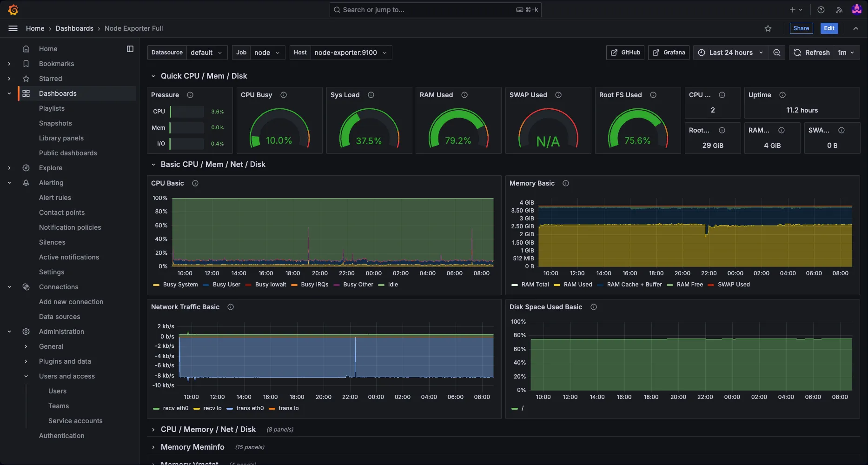Open the Datasource default dropdown
This screenshot has width=868, height=465.
coord(207,53)
